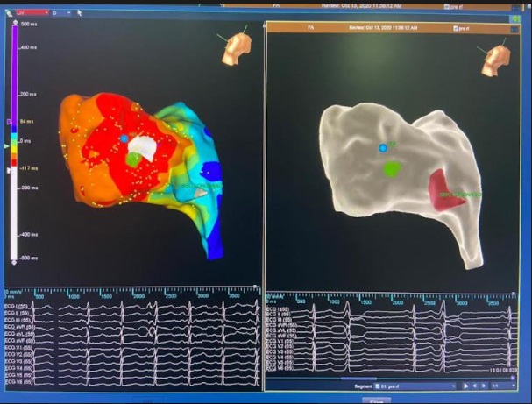Click the PA view label in review header
The height and width of the screenshot is (404, 532).
click(310, 28)
